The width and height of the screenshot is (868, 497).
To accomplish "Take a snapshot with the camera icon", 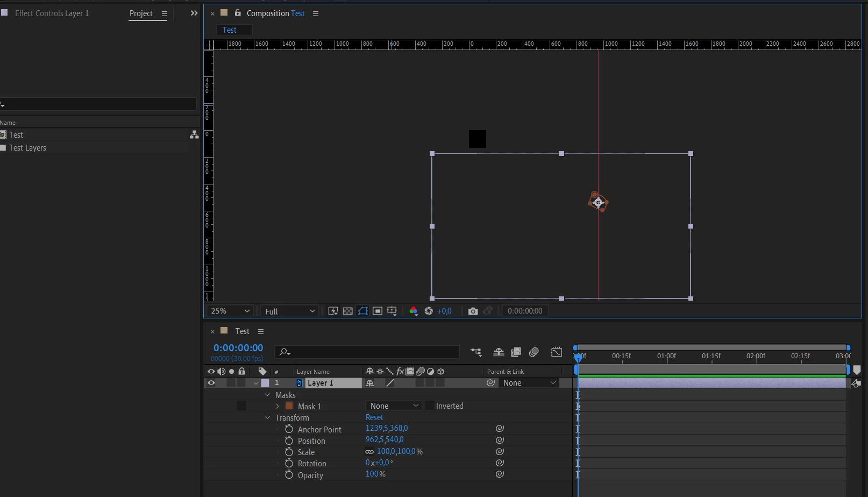I will pos(473,311).
